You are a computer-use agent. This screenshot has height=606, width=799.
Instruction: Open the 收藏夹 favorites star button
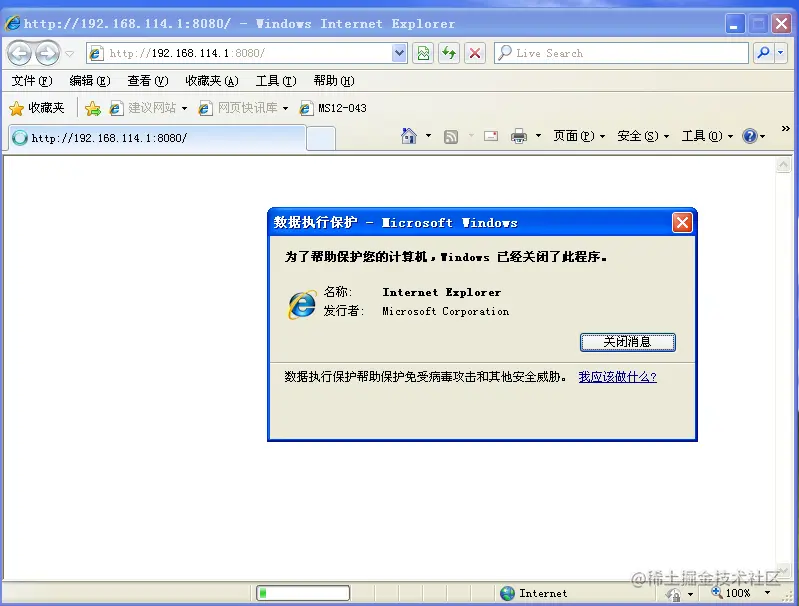point(37,108)
